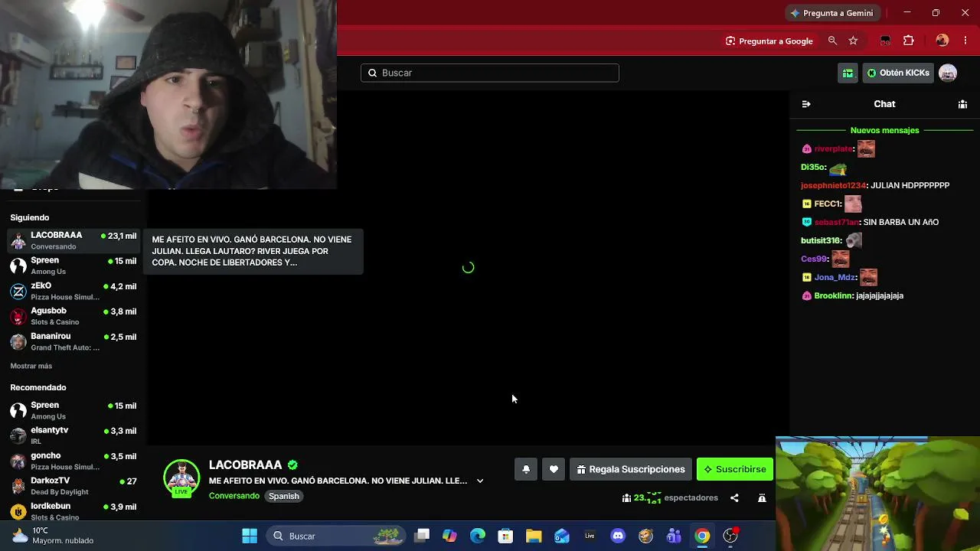Open Spreen's channel under Recomendado
This screenshot has height=551, width=980.
(x=73, y=410)
